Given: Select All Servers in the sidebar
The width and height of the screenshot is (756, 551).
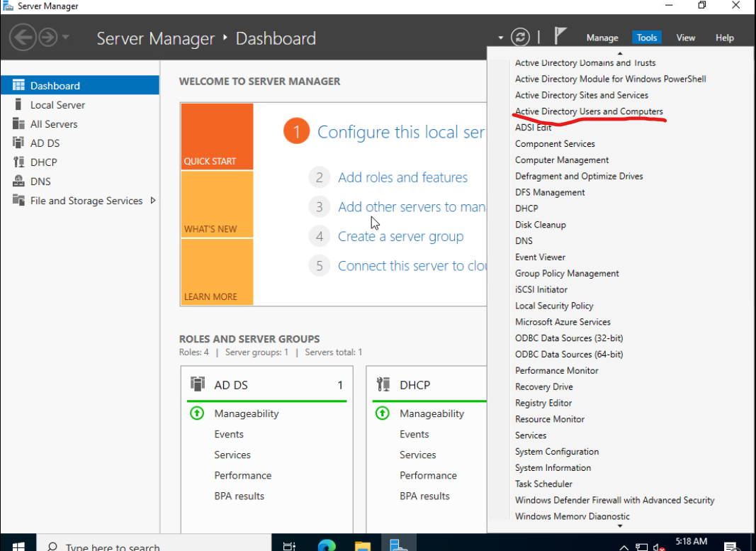Looking at the screenshot, I should [x=54, y=123].
